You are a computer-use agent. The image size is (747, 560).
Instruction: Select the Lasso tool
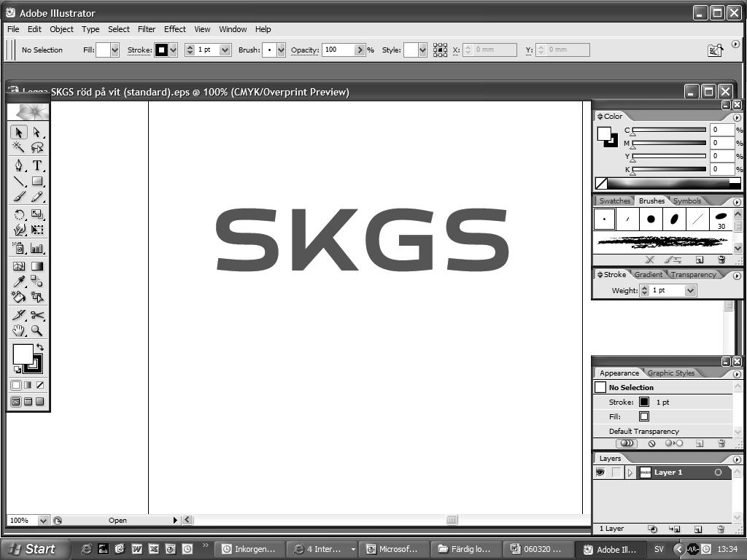tap(36, 147)
